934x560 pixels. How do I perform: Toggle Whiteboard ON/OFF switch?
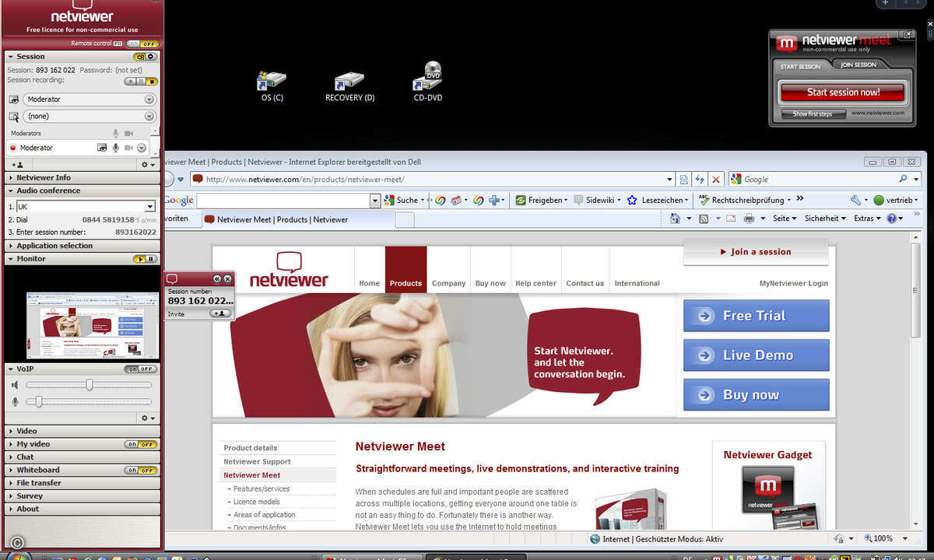pyautogui.click(x=141, y=470)
